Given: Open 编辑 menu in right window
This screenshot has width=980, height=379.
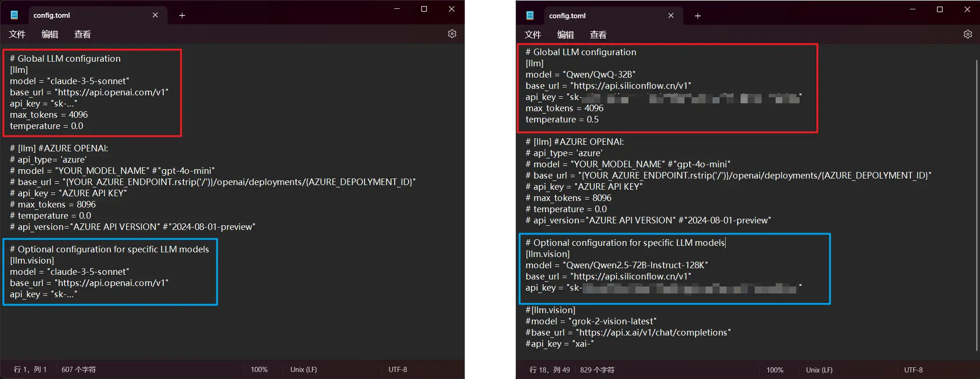Looking at the screenshot, I should click(565, 35).
